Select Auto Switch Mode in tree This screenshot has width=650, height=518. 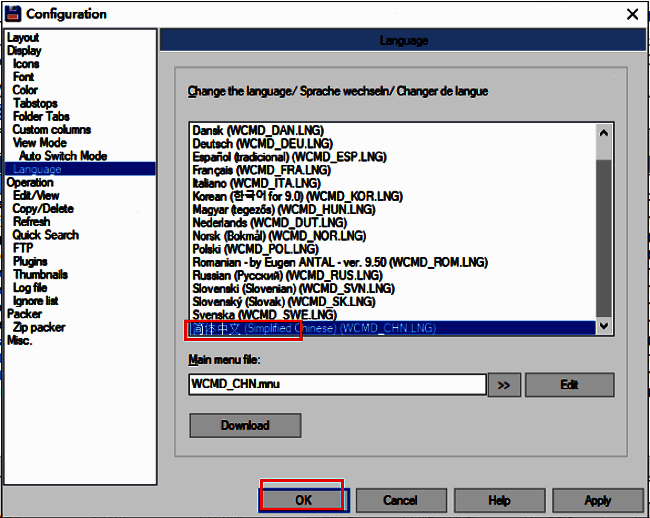point(63,156)
